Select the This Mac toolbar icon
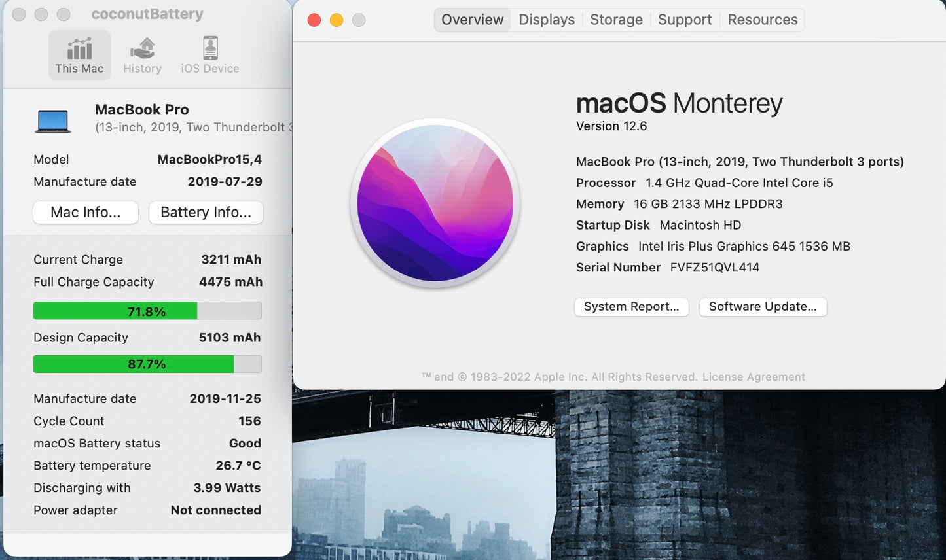This screenshot has height=560, width=946. pos(79,55)
